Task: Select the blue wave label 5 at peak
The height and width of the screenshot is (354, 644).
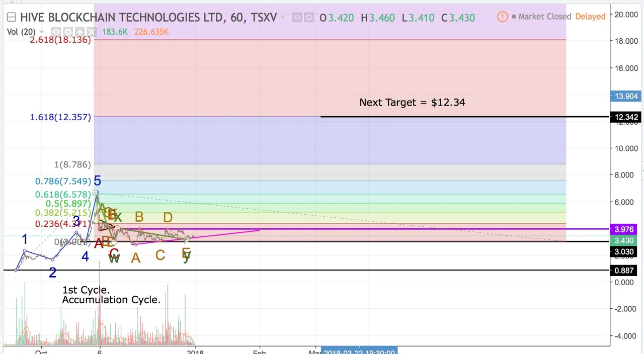Action: (x=97, y=181)
